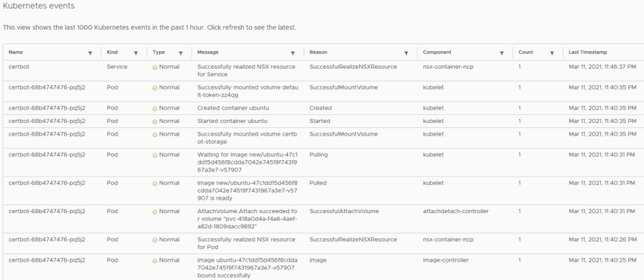Open the Reason column filter icon
The height and width of the screenshot is (280, 644).
[406, 53]
